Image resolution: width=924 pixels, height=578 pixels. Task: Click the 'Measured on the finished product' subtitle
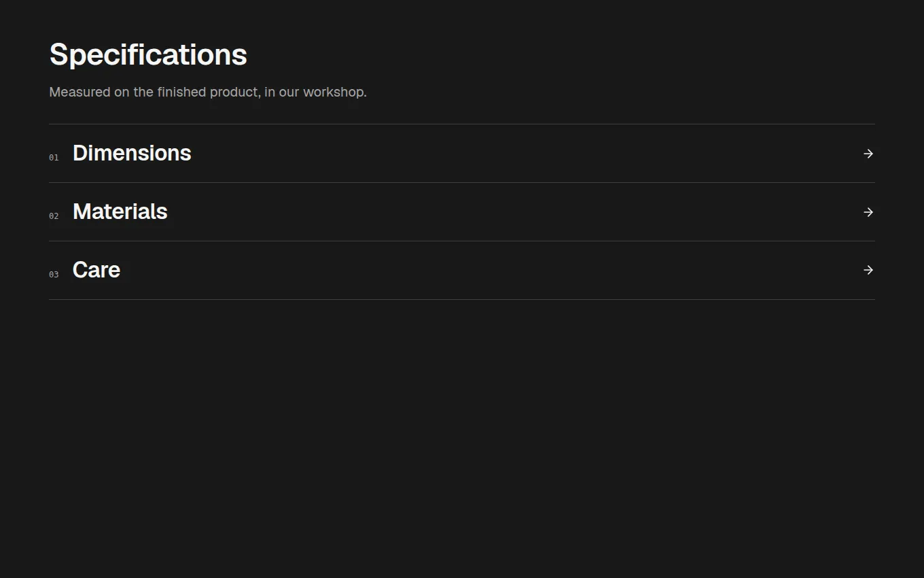[208, 92]
